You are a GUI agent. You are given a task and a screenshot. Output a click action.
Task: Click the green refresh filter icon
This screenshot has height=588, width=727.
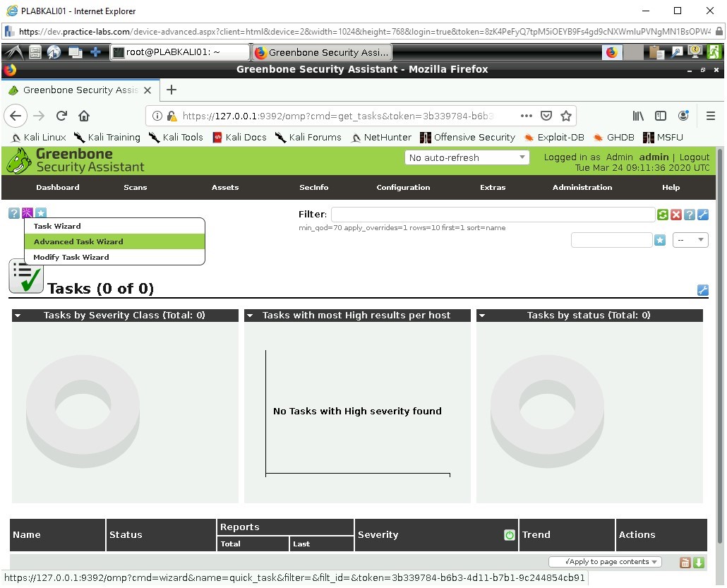(663, 215)
